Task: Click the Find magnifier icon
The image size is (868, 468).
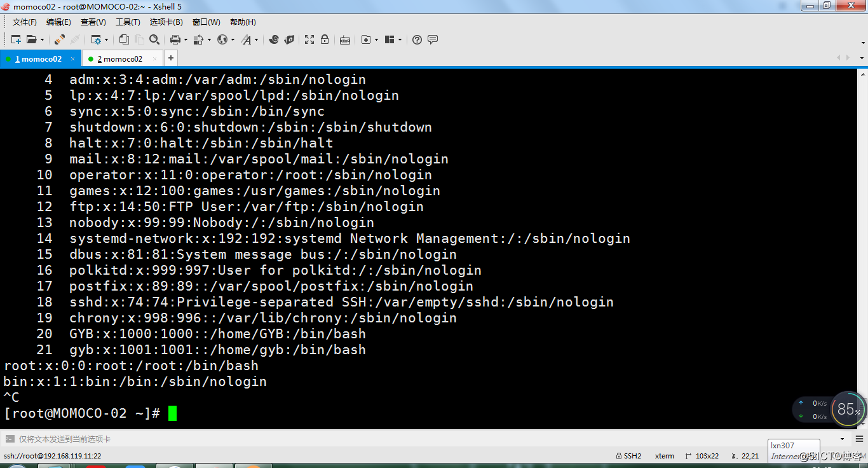Action: pos(154,39)
